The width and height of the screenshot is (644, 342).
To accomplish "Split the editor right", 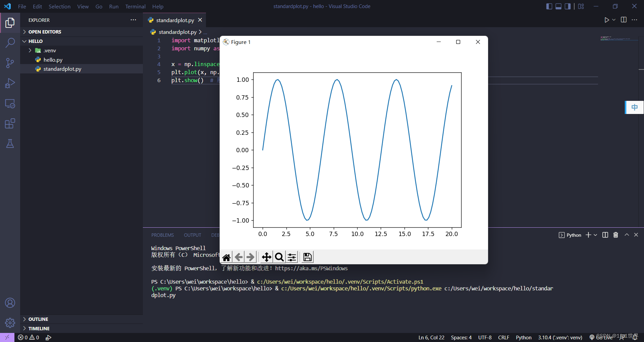I will tap(624, 20).
